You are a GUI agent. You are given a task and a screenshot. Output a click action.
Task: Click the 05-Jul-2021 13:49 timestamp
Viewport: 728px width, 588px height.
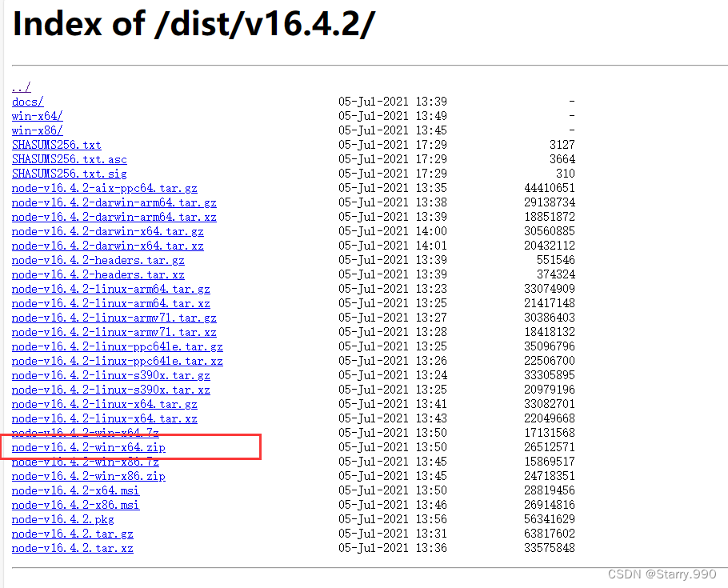(x=393, y=116)
